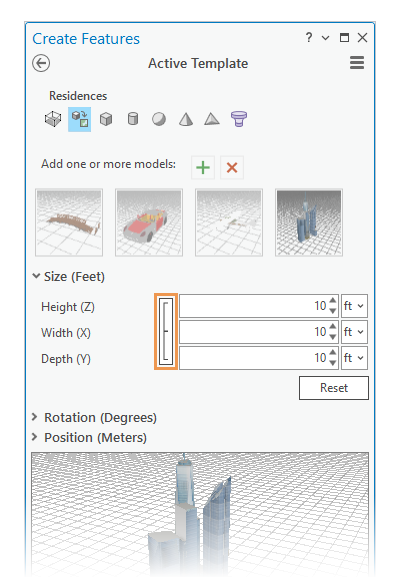Choose the Cube primitive tool
Viewport: 398px width, 577px height.
(x=106, y=119)
